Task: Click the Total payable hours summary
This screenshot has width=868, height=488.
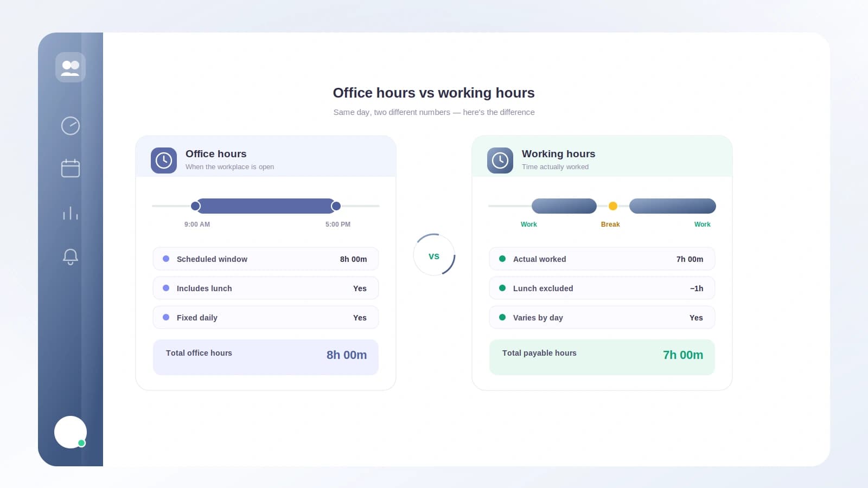Action: tap(602, 357)
